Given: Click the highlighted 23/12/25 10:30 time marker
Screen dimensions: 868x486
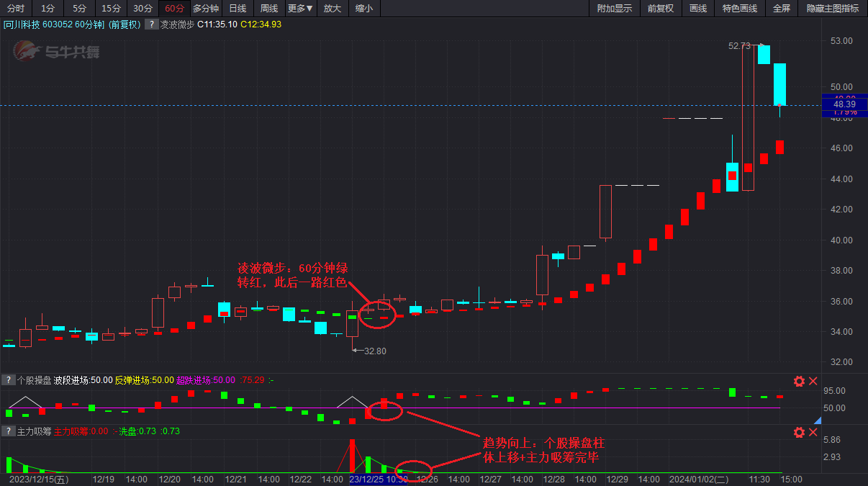Looking at the screenshot, I should coord(378,479).
